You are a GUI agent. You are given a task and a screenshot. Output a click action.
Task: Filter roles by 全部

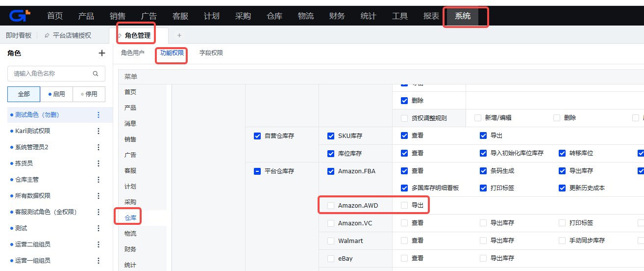point(24,94)
